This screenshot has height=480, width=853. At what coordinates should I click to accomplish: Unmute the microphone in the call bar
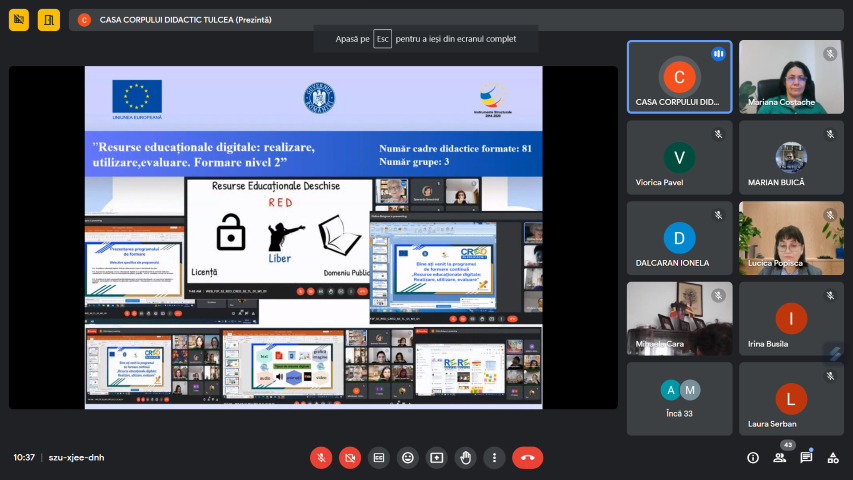[x=321, y=457]
